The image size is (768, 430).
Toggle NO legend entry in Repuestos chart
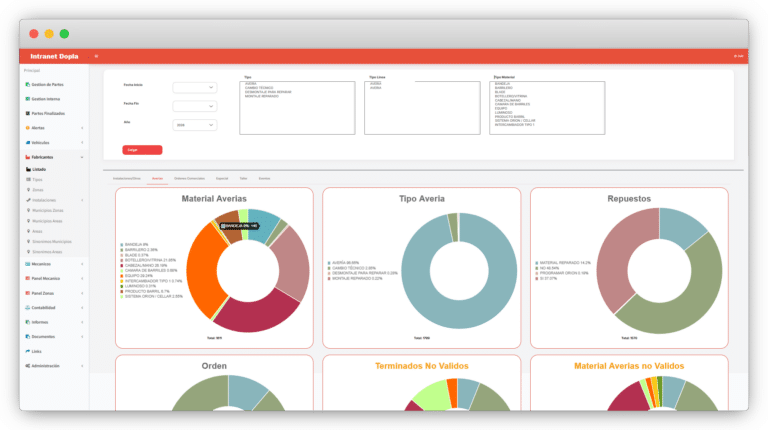tap(547, 268)
